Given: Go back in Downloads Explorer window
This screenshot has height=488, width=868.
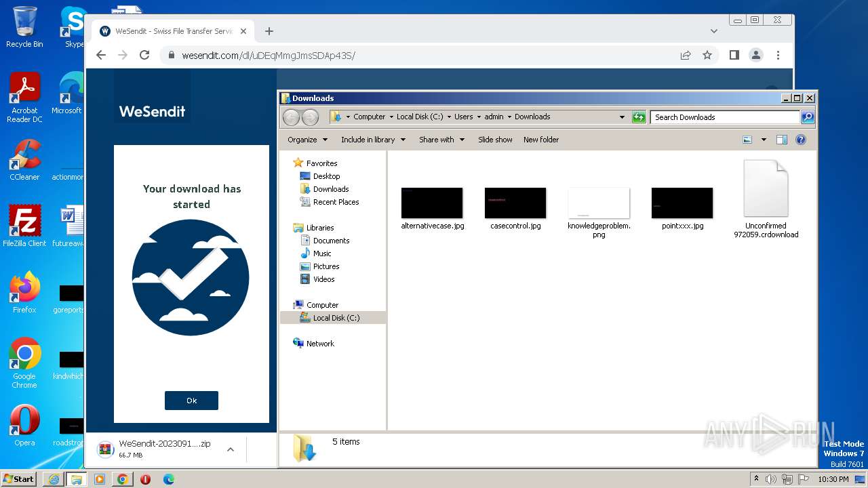Looking at the screenshot, I should pyautogui.click(x=291, y=117).
